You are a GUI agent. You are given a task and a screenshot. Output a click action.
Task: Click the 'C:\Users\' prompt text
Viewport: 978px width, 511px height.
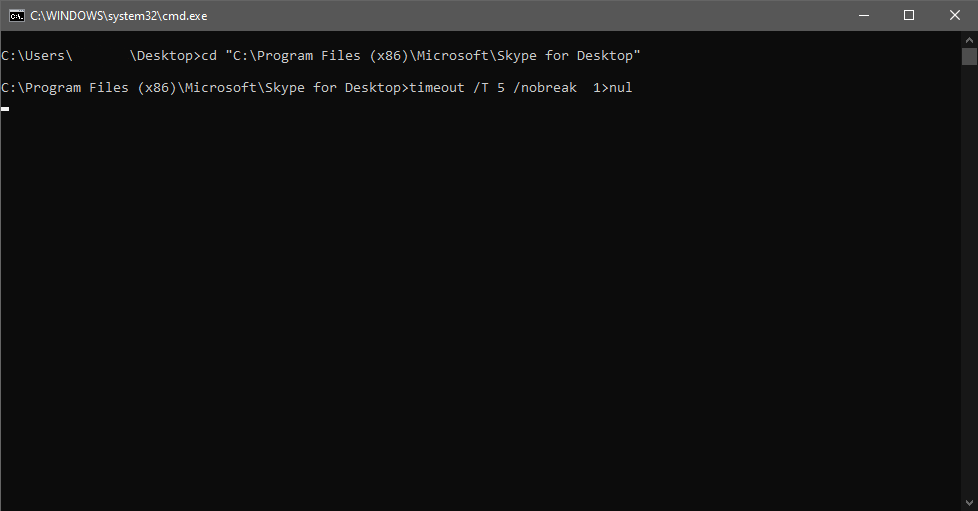click(37, 56)
